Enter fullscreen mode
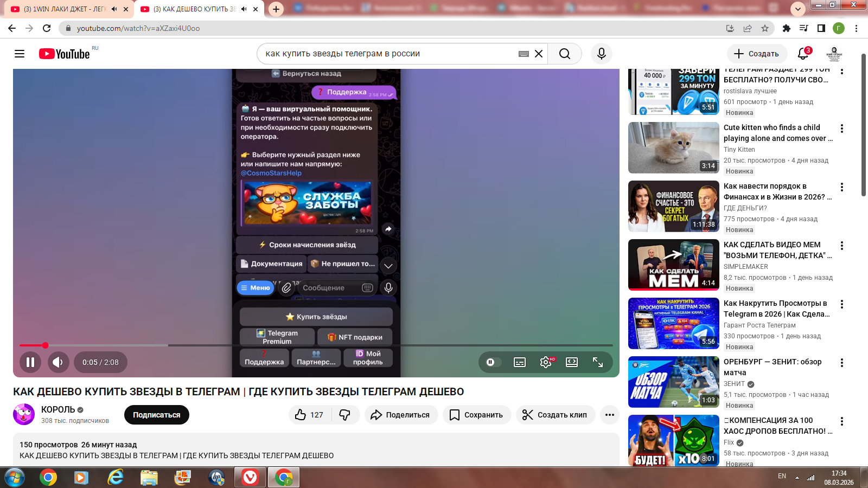The height and width of the screenshot is (488, 868). coord(598,362)
